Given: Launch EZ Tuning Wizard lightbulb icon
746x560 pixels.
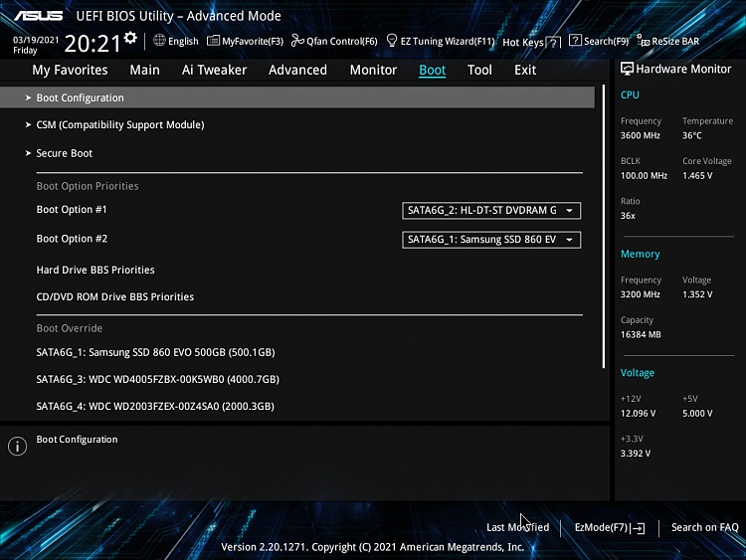Looking at the screenshot, I should point(392,41).
